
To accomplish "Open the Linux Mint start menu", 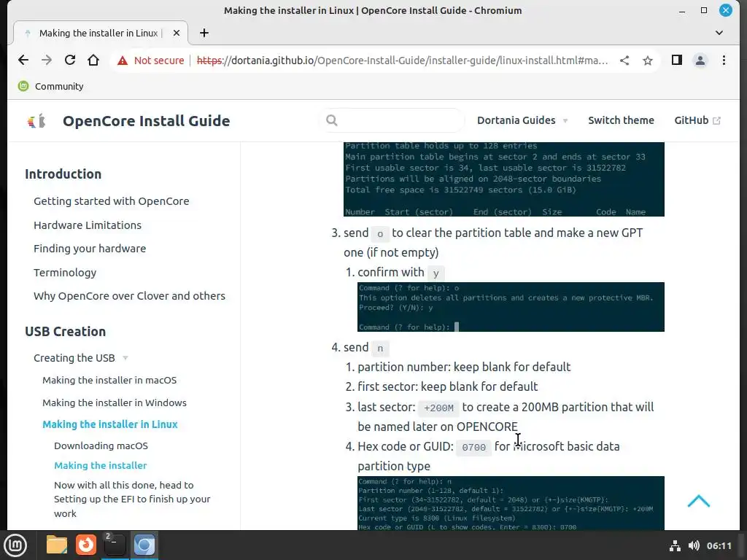I will (x=15, y=545).
